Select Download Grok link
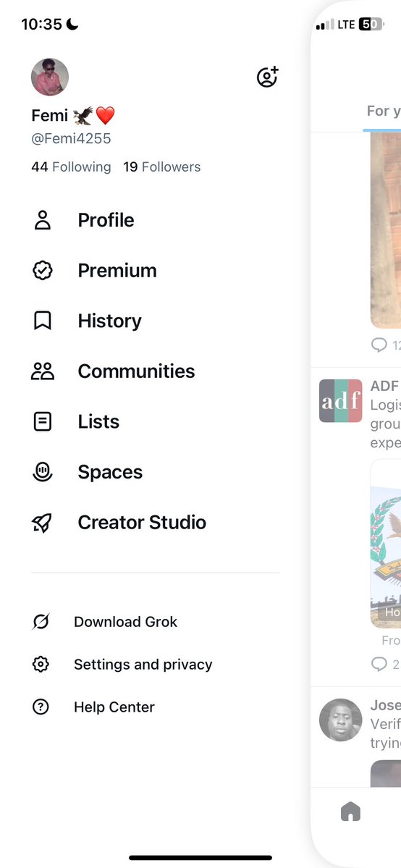 coord(126,622)
